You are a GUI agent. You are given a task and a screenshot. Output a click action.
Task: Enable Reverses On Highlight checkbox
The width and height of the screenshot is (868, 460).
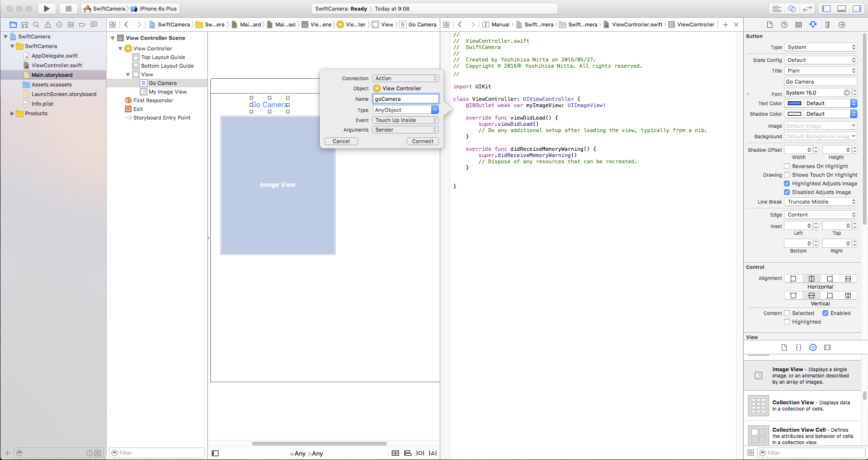(x=787, y=166)
